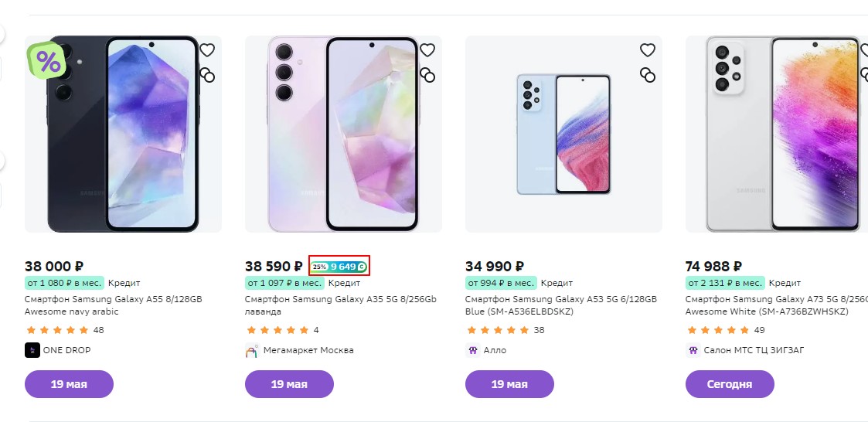
Task: Click the heart icon on Galaxy A35 lavender
Action: point(427,50)
